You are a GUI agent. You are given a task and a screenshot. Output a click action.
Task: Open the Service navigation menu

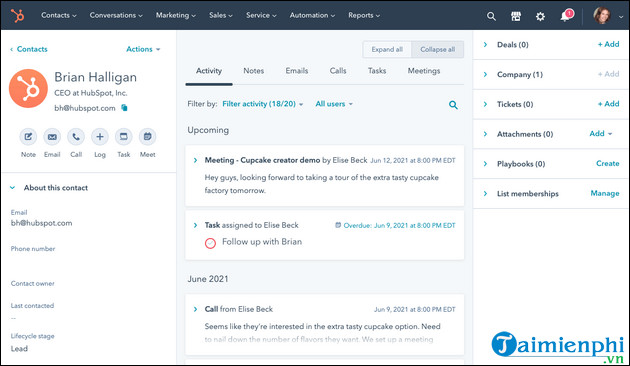tap(261, 15)
